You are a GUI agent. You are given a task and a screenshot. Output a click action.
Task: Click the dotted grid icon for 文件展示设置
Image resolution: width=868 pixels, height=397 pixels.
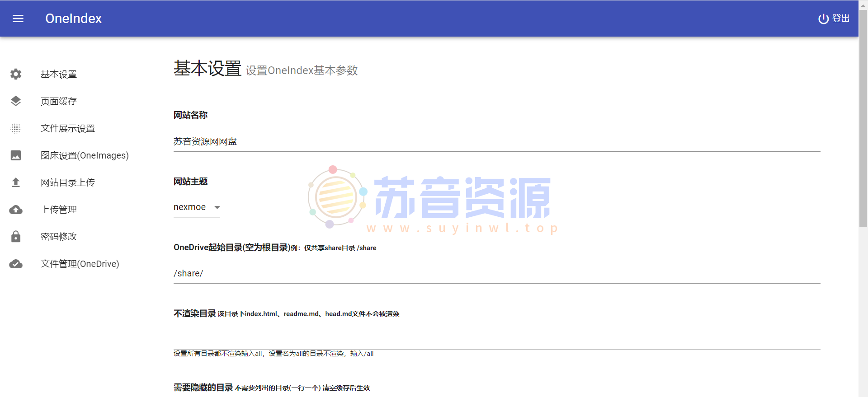(16, 128)
